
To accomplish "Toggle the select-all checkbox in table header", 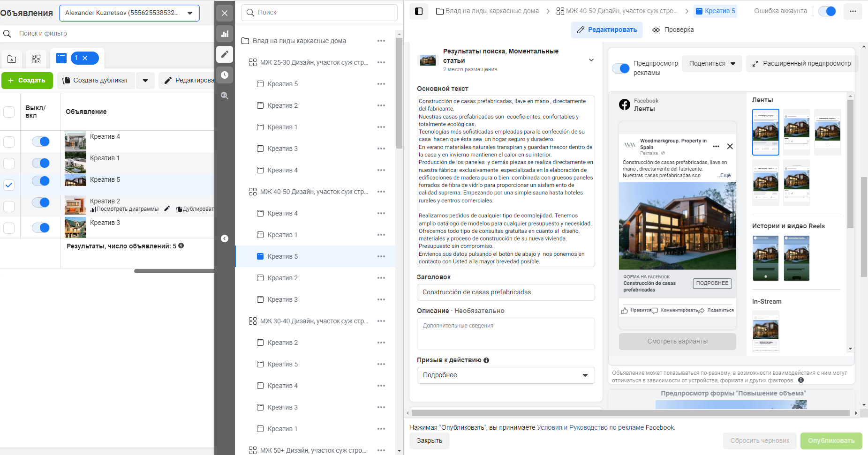I will [9, 112].
